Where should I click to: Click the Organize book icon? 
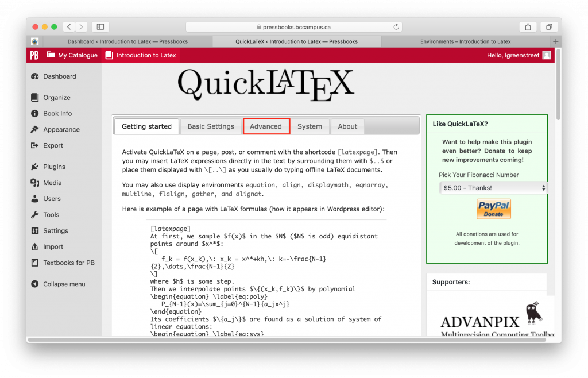click(x=35, y=98)
